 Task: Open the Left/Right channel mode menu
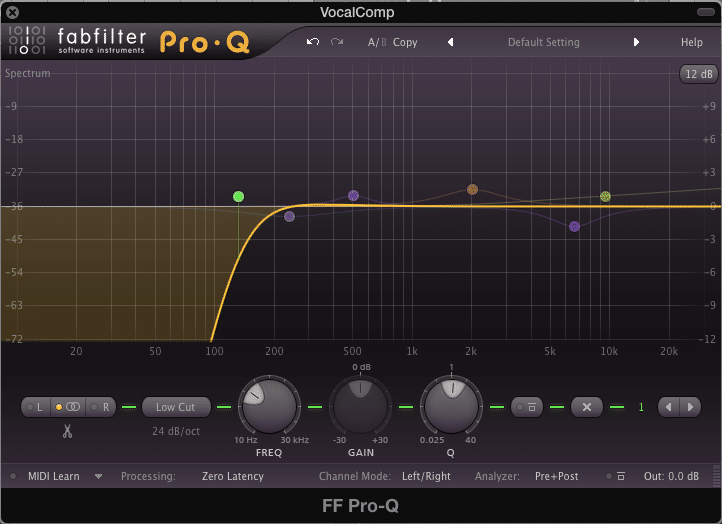coord(426,476)
